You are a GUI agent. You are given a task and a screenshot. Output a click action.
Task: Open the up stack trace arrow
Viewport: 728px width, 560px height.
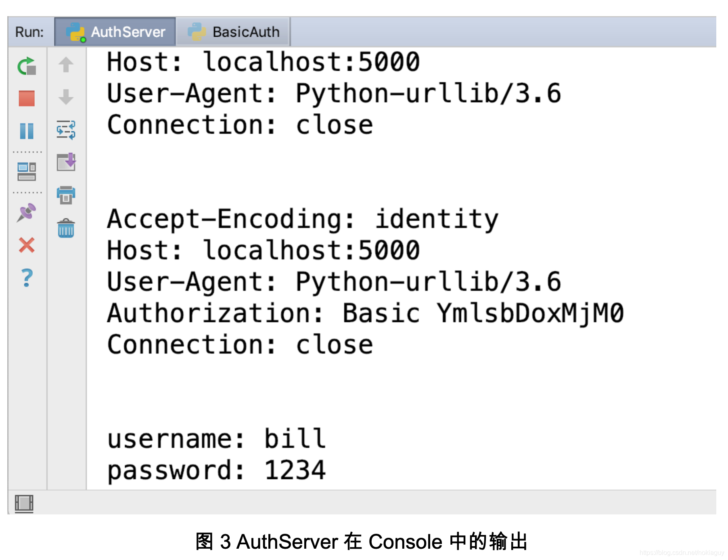coord(65,65)
